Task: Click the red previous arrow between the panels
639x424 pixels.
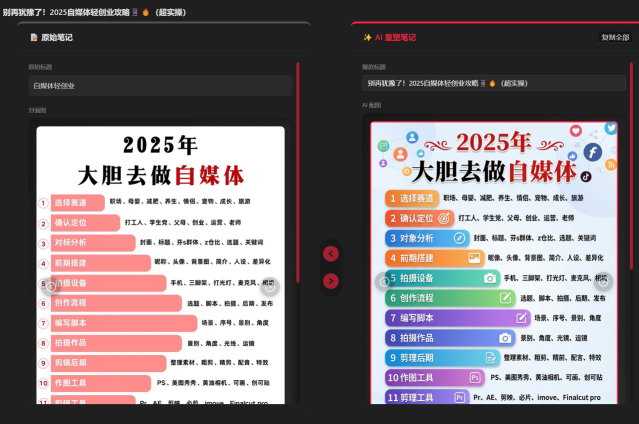Action: (x=331, y=254)
